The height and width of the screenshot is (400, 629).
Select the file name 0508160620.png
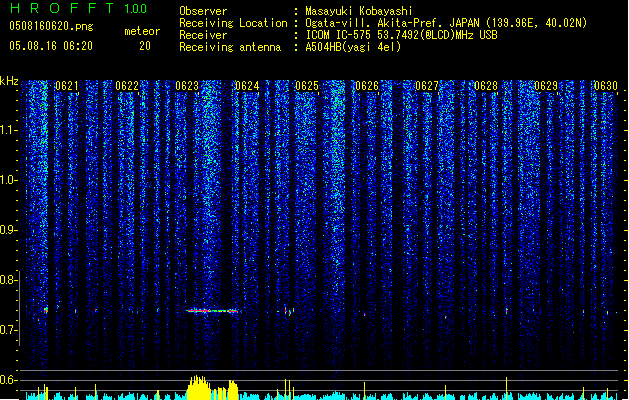click(x=51, y=27)
